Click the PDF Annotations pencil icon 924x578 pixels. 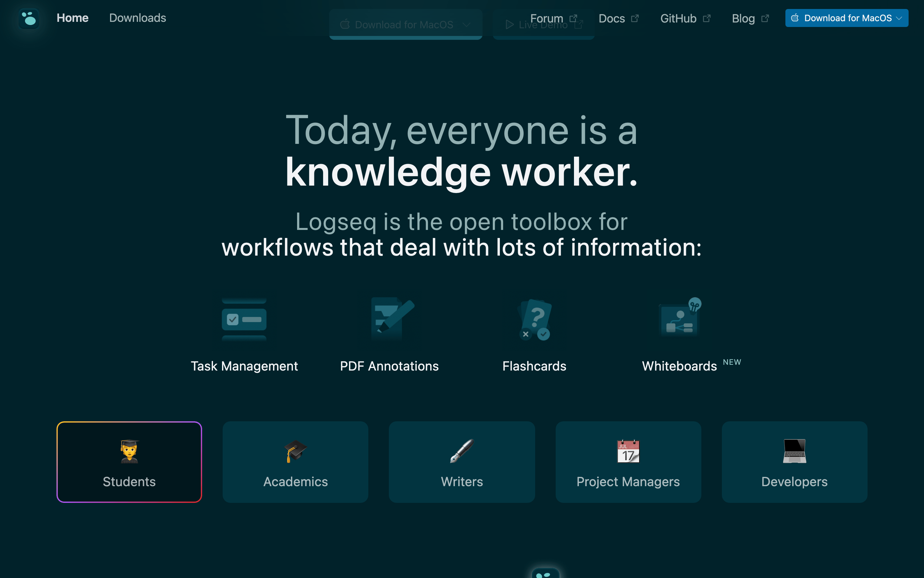click(393, 319)
